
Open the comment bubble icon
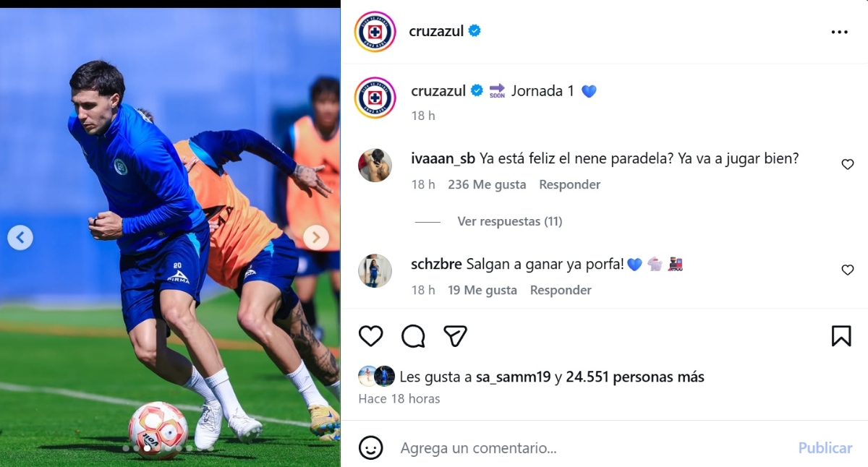(x=413, y=335)
